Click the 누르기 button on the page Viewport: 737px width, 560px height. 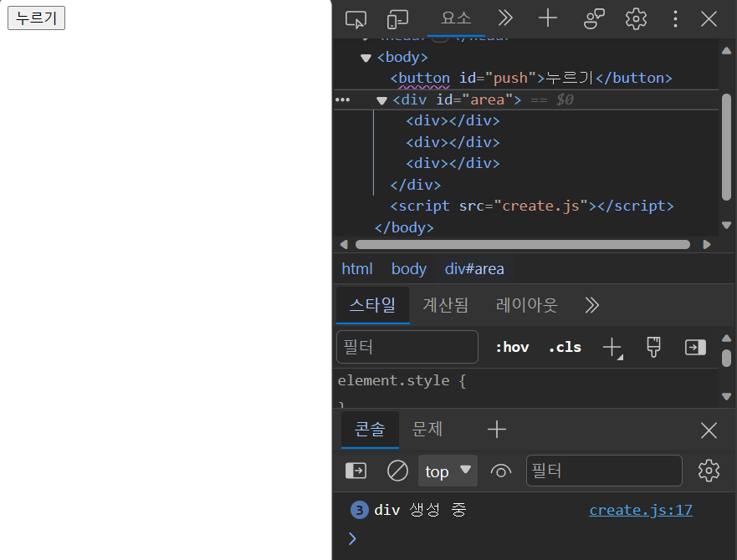pos(36,18)
